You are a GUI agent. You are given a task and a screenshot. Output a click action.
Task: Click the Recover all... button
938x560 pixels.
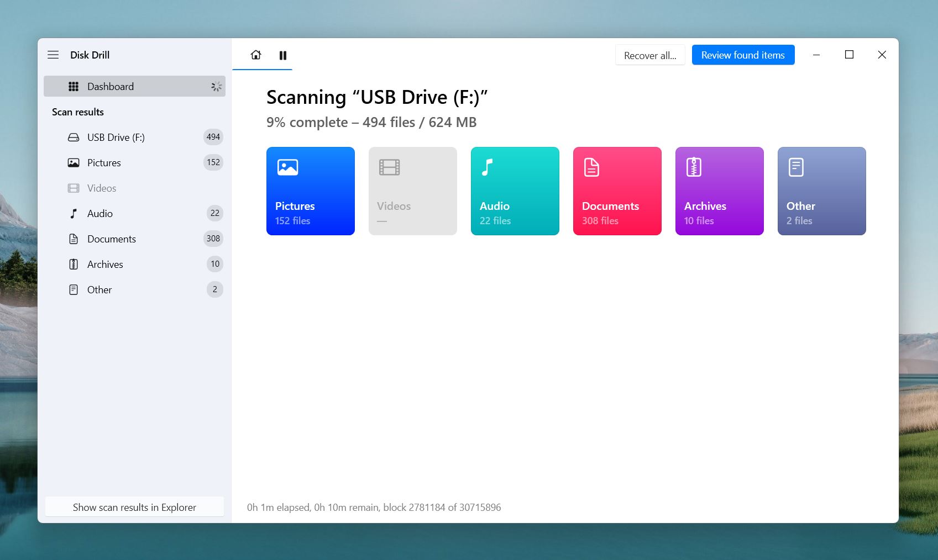click(x=650, y=55)
